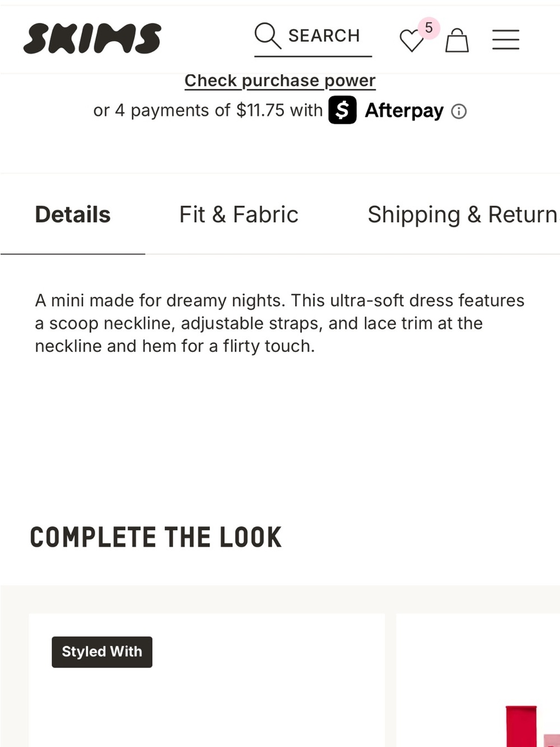Click the Complete The Look heading
560x747 pixels.
coord(156,537)
